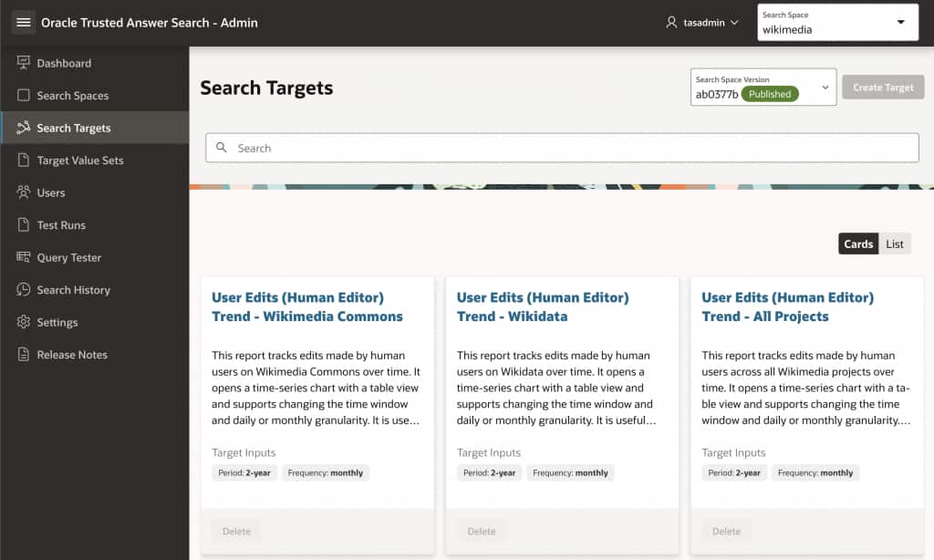
Task: Open User Edits Trend - Wikimedia Commons target
Action: coord(306,306)
